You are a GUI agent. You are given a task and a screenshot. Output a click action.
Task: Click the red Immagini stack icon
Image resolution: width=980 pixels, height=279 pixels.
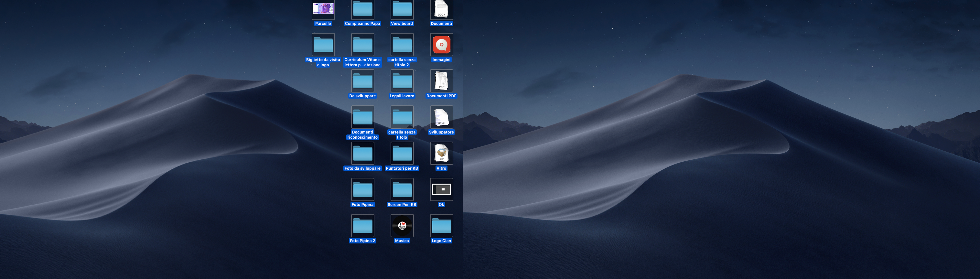pos(441,45)
